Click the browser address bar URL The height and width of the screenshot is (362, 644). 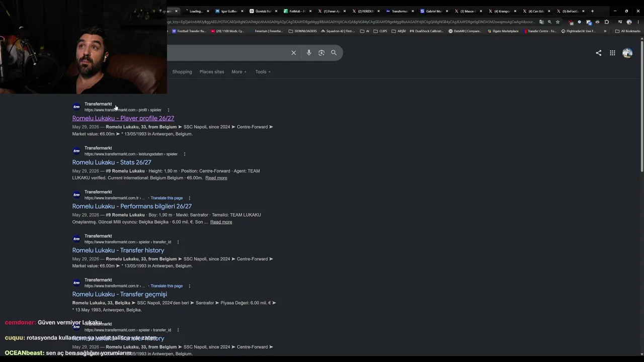coord(351,22)
